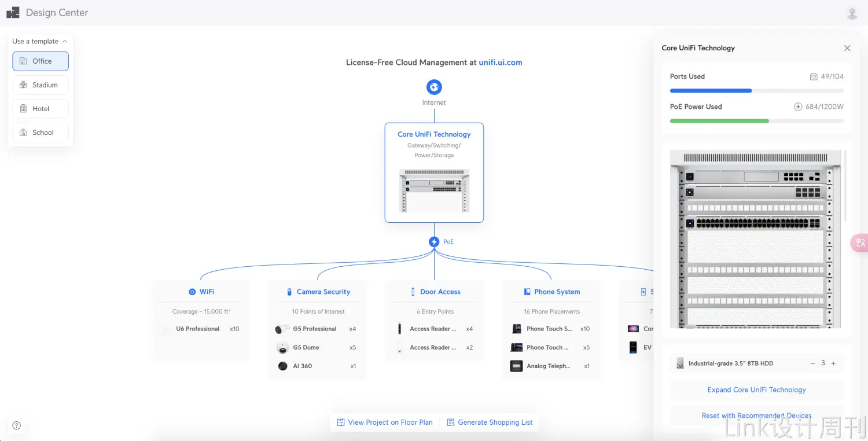Click Expand Core UniFi Technology

(756, 390)
